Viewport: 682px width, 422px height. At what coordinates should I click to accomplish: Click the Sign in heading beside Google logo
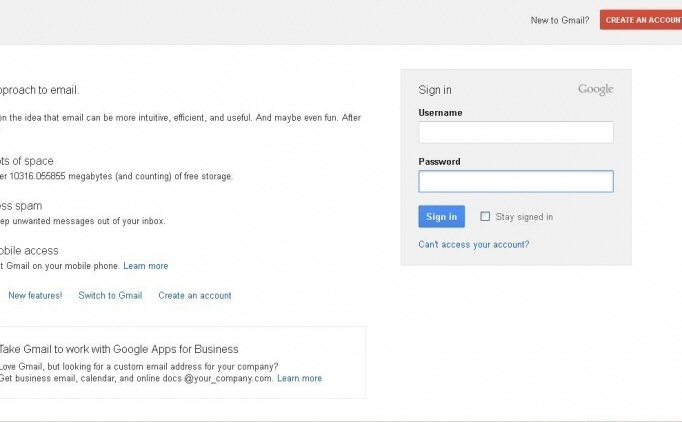click(x=435, y=90)
